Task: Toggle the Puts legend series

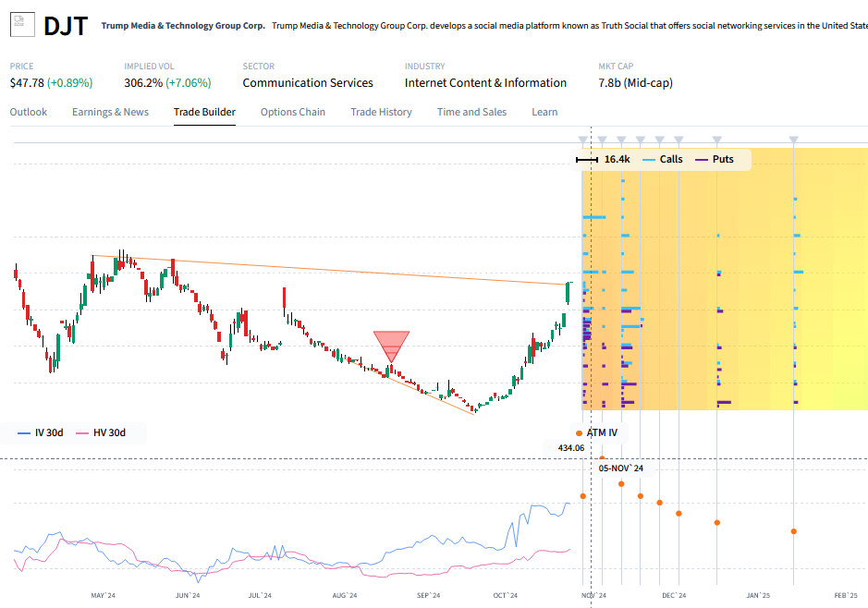Action: click(715, 159)
